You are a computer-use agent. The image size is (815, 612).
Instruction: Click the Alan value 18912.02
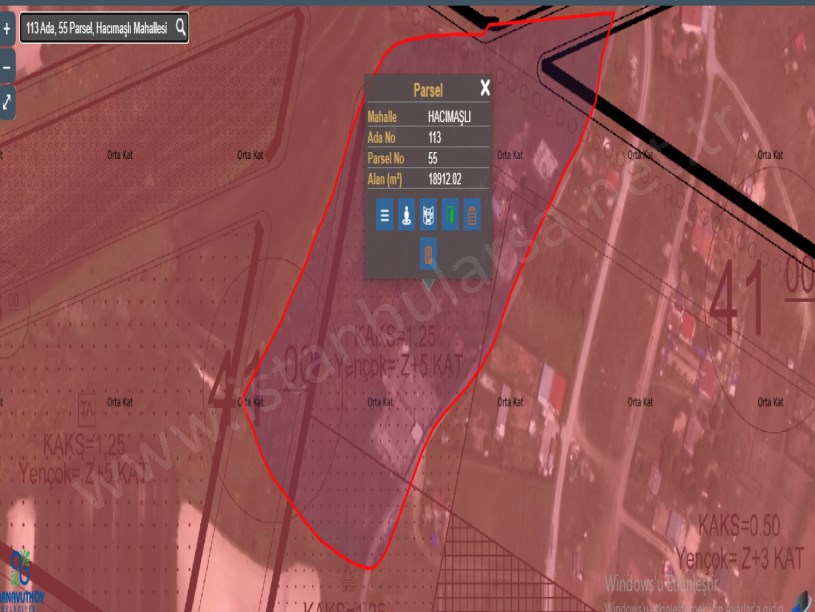(x=445, y=179)
